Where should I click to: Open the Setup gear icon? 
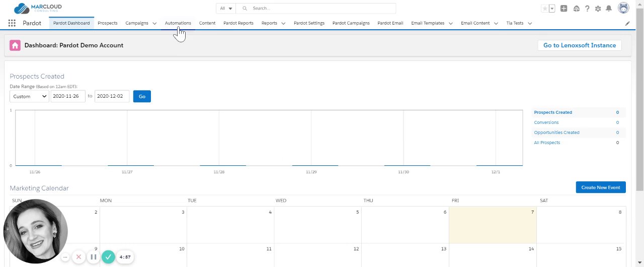pos(598,9)
